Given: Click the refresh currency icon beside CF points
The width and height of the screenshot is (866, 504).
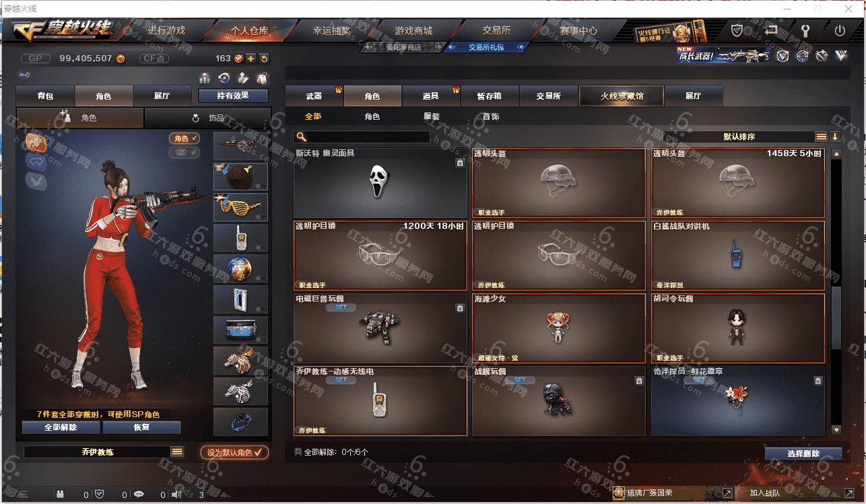Looking at the screenshot, I should point(263,59).
